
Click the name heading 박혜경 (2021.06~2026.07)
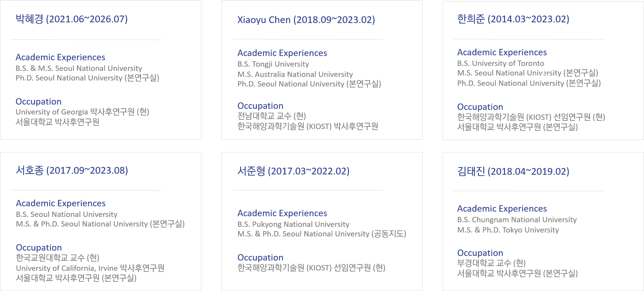pos(72,19)
